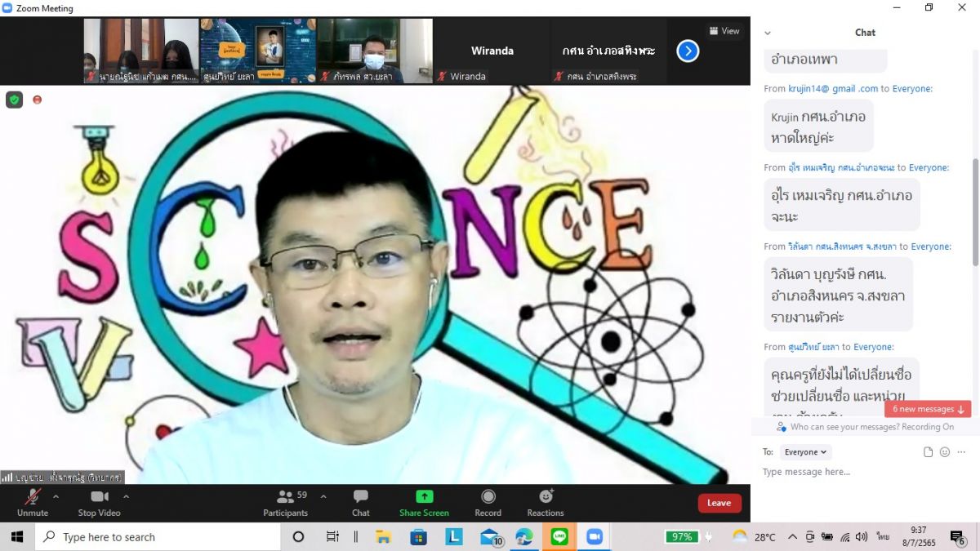This screenshot has width=980, height=551.
Task: Click the chat panel vertical scrollbar
Action: tap(975, 212)
